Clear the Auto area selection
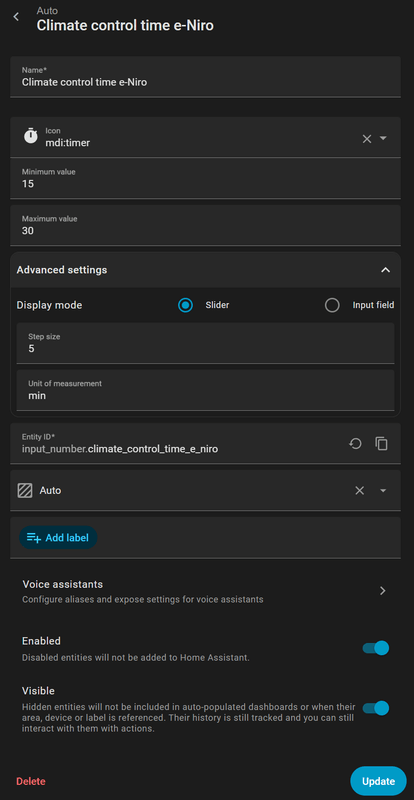Viewport: 414px width, 800px height. [360, 490]
